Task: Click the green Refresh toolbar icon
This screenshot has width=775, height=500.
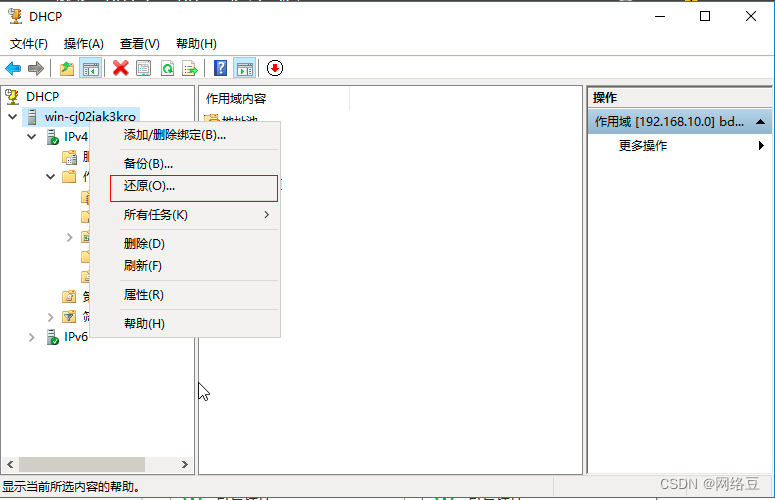Action: pos(168,68)
